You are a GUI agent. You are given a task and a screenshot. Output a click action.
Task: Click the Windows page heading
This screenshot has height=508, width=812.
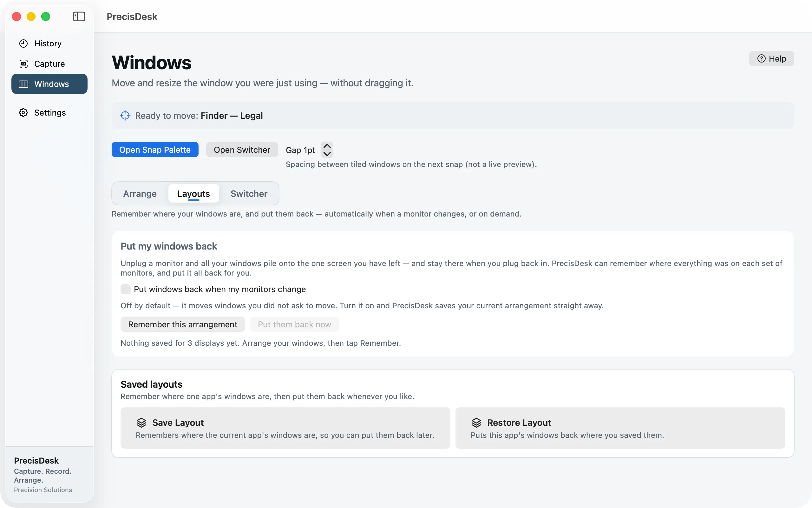click(152, 63)
